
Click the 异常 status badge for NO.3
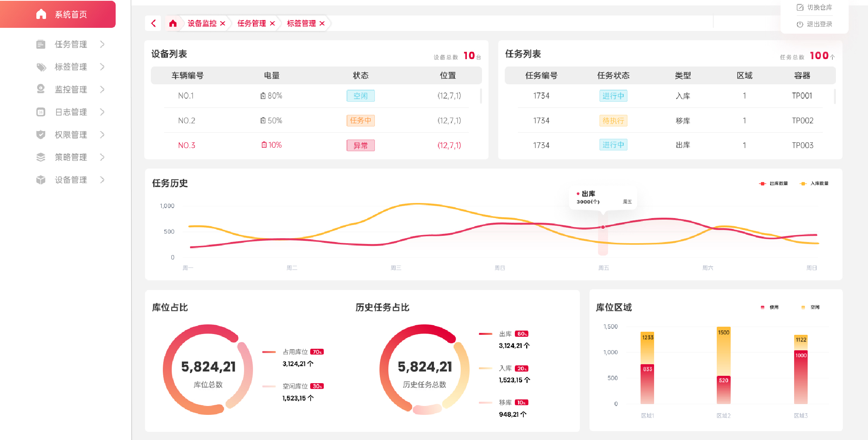361,145
